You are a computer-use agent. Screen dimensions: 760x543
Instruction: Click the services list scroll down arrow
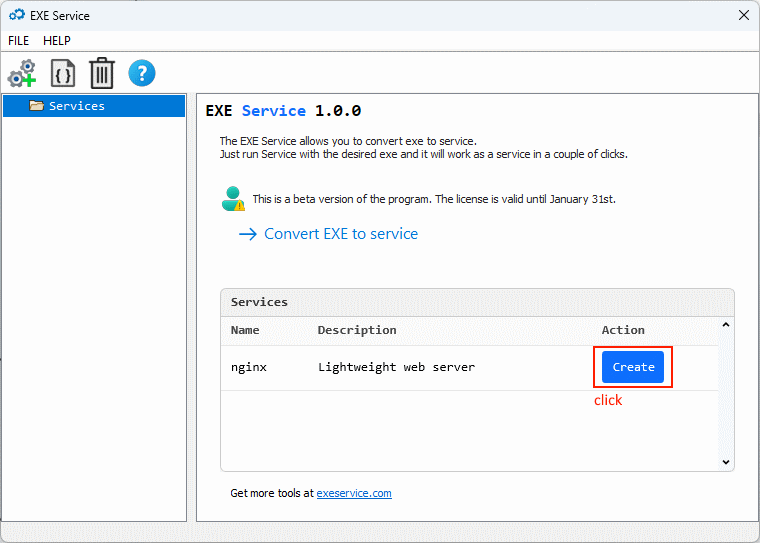[x=726, y=462]
